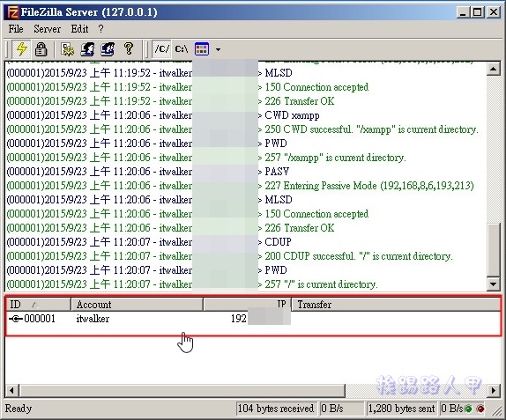This screenshot has width=506, height=420.
Task: Open the Groups editor icon
Action: click(x=108, y=49)
